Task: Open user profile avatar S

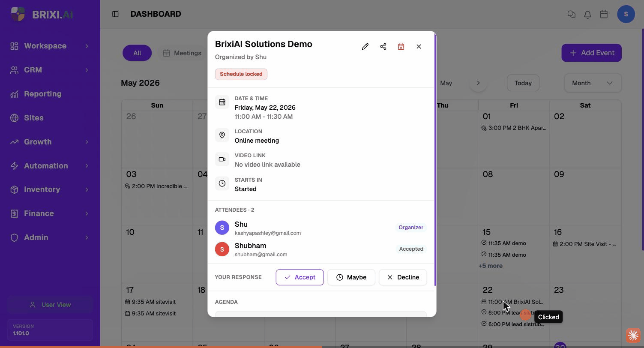Action: click(x=626, y=14)
